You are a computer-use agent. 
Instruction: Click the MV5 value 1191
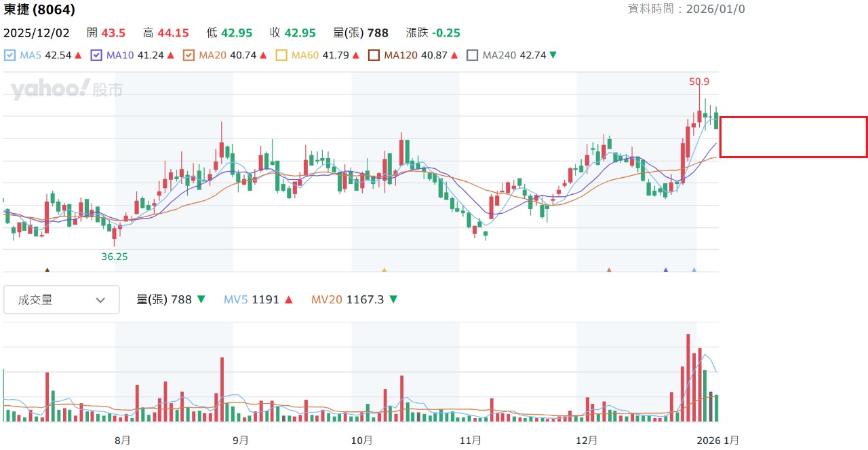coord(265,299)
